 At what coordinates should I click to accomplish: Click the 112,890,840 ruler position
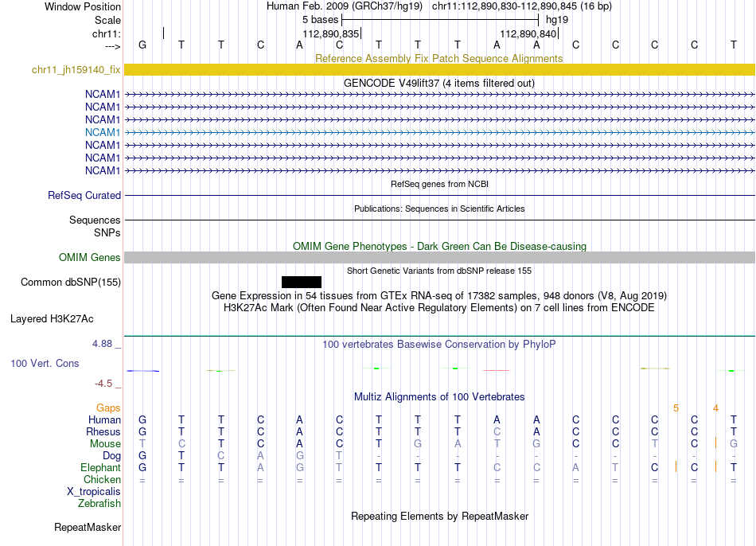(x=528, y=33)
